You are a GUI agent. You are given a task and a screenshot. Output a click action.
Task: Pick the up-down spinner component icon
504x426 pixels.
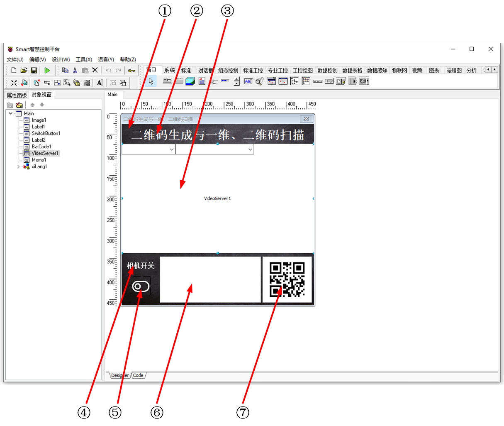(x=236, y=81)
